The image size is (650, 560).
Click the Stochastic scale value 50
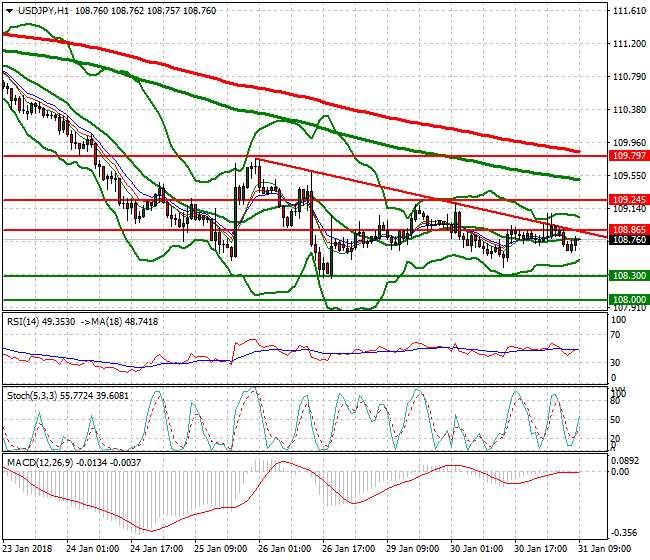pos(615,420)
